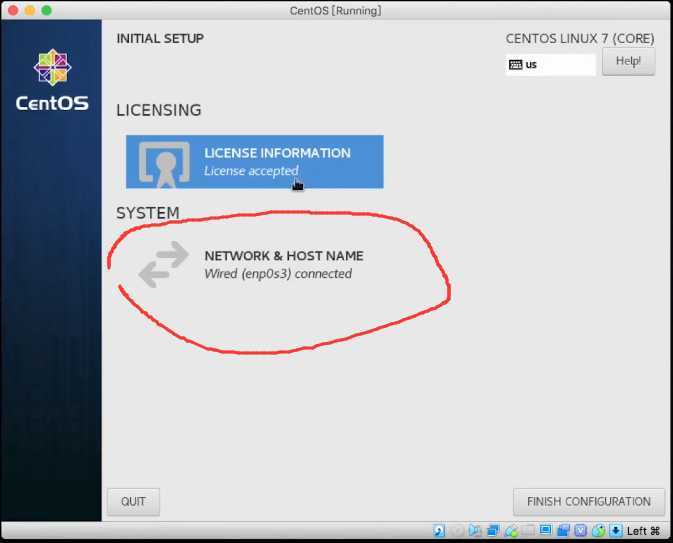Click the network adapters status icon
This screenshot has height=543, width=673.
click(x=493, y=531)
